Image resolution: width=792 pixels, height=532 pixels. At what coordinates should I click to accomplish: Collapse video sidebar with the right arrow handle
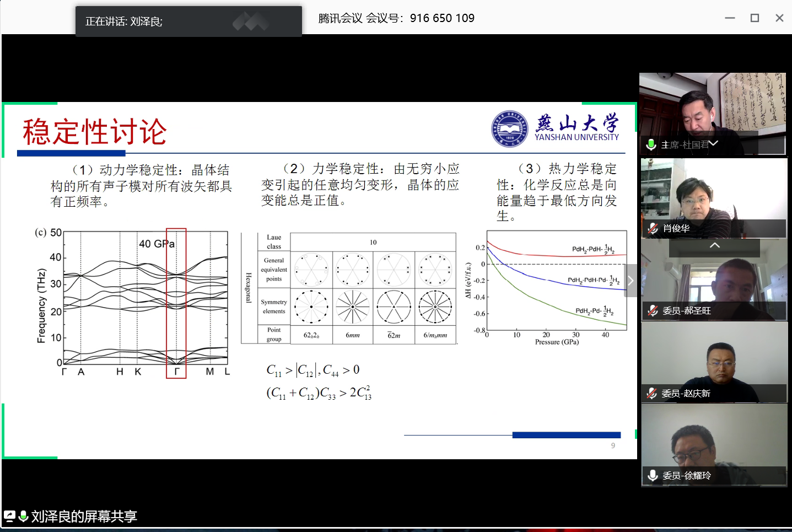coord(631,281)
